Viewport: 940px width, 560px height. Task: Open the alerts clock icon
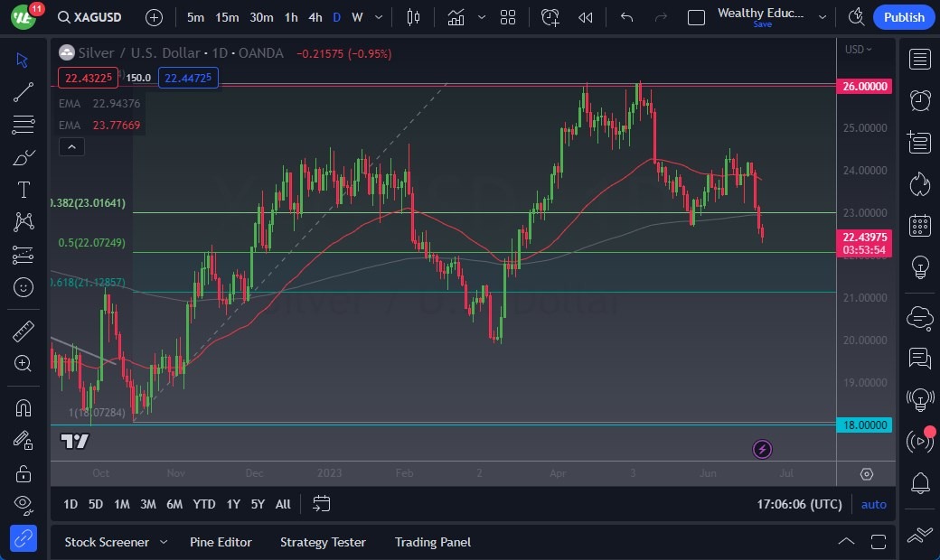tap(920, 100)
